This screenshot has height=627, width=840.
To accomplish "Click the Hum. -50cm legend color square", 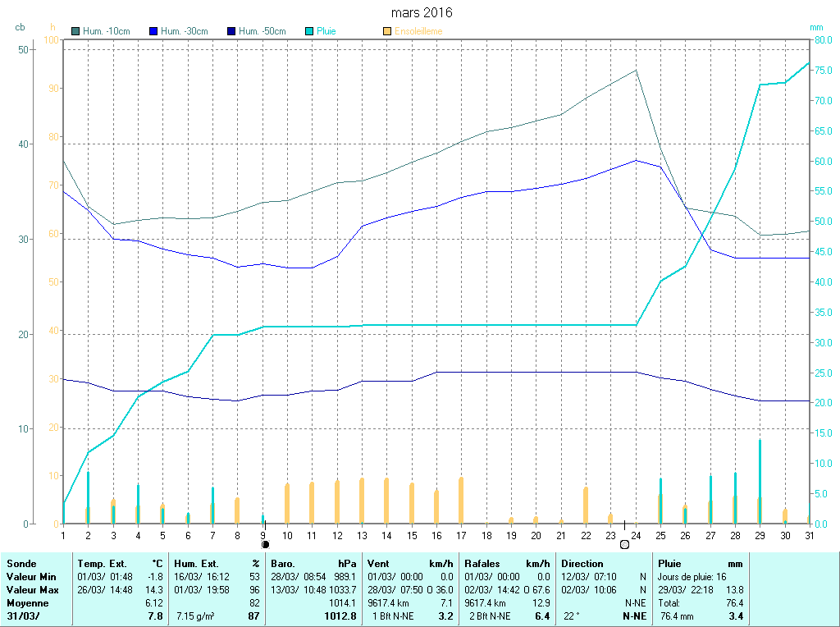I will click(x=231, y=31).
